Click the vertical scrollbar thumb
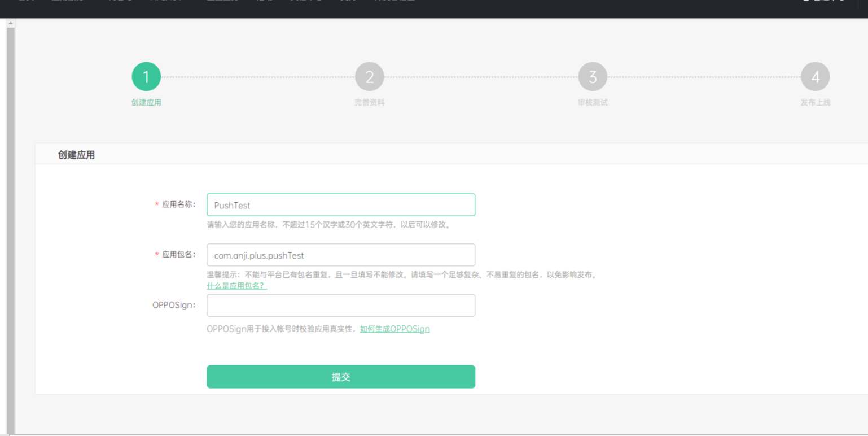 coord(10,226)
